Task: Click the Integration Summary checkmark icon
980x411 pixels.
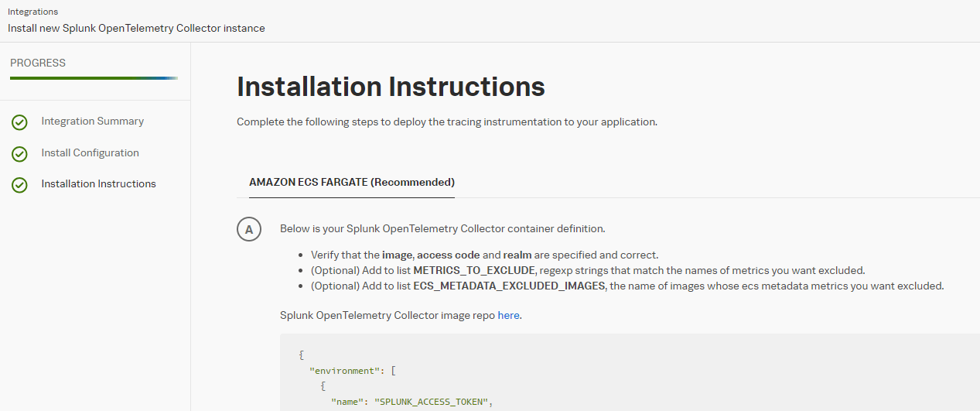Action: 19,122
